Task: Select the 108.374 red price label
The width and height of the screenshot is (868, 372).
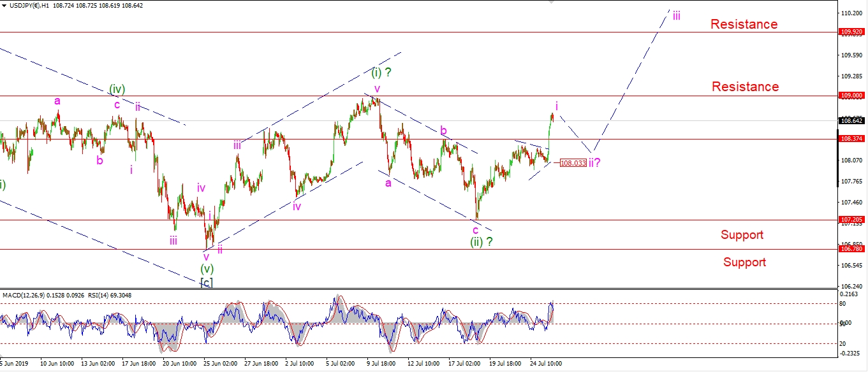Action: [852, 139]
